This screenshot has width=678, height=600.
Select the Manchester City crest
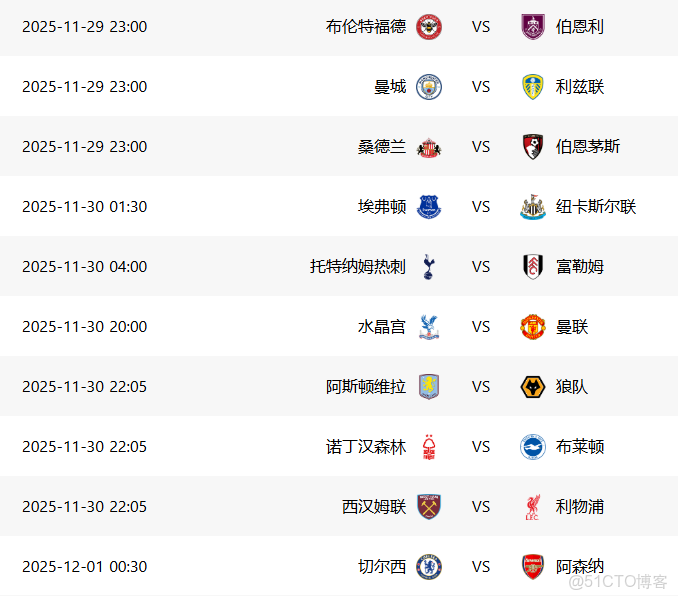tap(428, 87)
